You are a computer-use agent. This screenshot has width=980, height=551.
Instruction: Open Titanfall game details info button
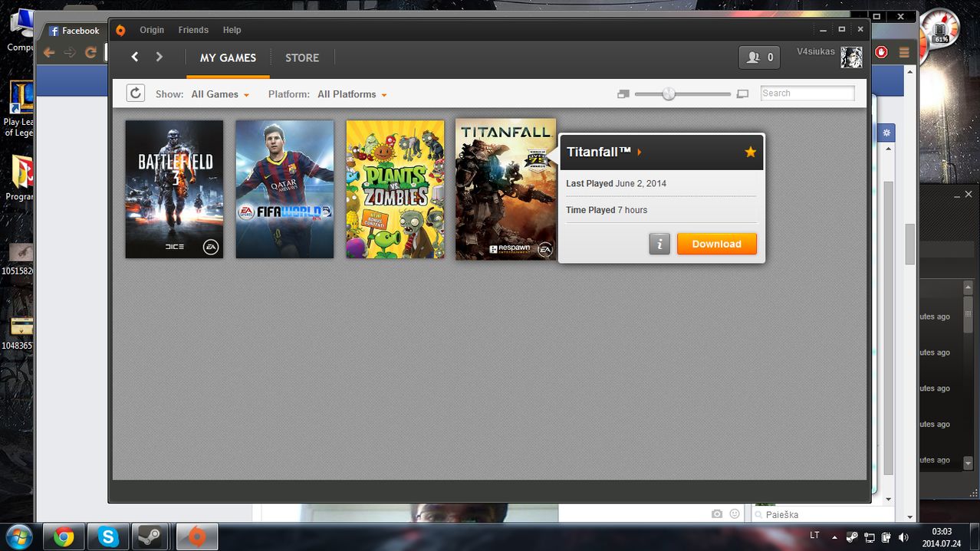pyautogui.click(x=659, y=244)
